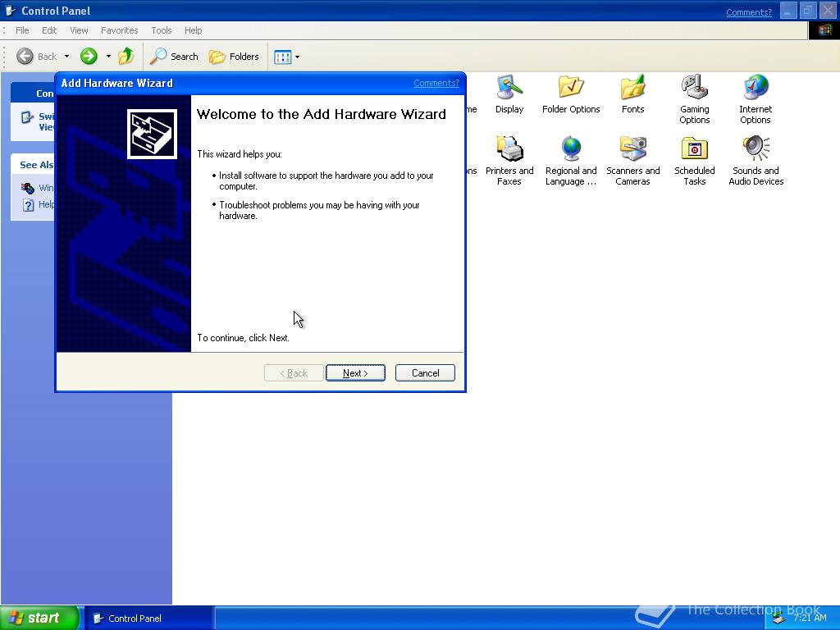Open the Tools menu
This screenshot has height=630, width=840.
click(162, 30)
